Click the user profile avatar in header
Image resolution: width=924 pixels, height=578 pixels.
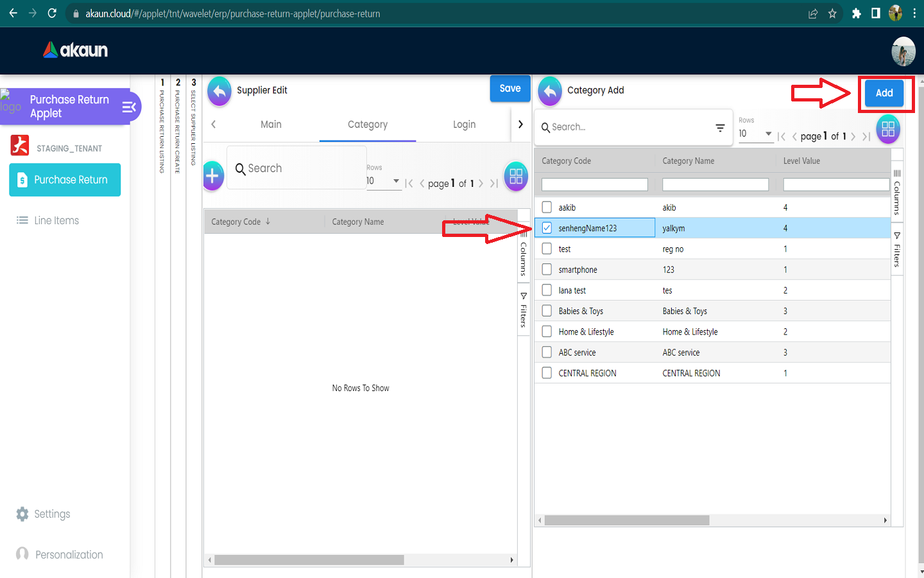click(x=903, y=51)
